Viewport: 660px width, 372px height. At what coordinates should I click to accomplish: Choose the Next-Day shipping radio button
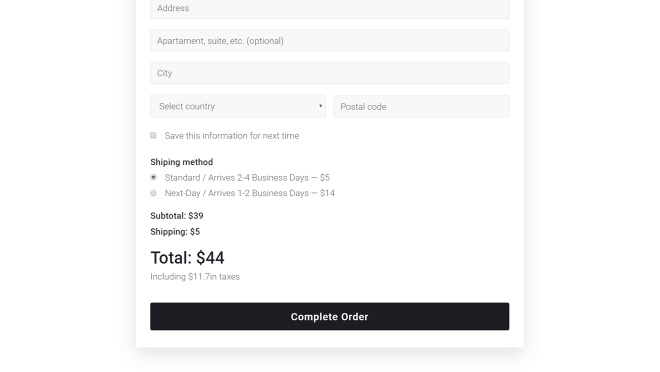click(x=153, y=193)
